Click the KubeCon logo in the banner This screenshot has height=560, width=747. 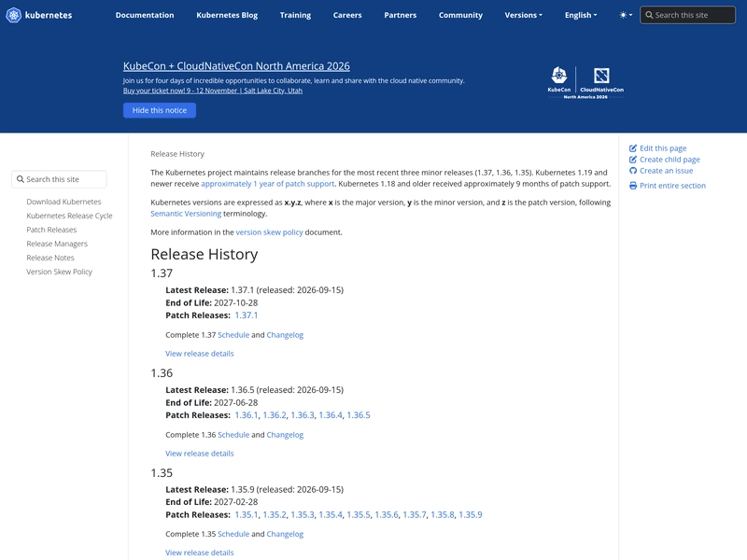point(559,79)
